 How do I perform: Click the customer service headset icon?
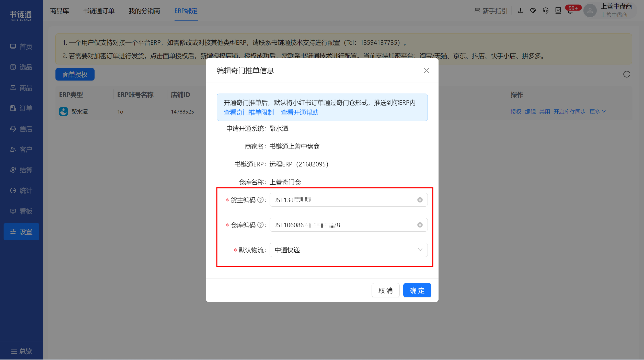coord(545,11)
